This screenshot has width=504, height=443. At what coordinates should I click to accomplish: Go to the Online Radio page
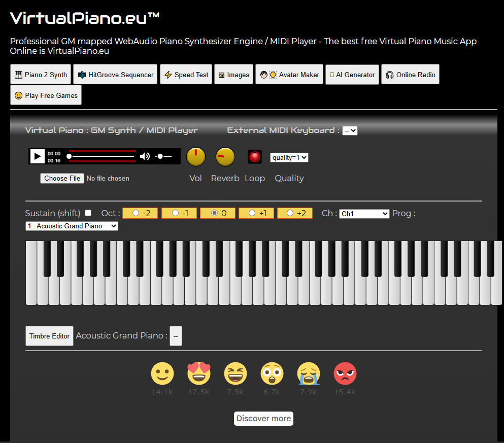(410, 75)
